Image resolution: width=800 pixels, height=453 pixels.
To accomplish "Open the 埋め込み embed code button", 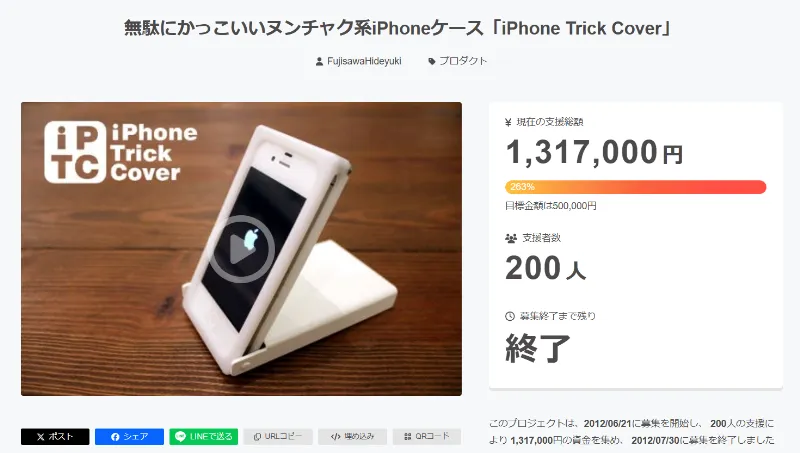I will [352, 437].
